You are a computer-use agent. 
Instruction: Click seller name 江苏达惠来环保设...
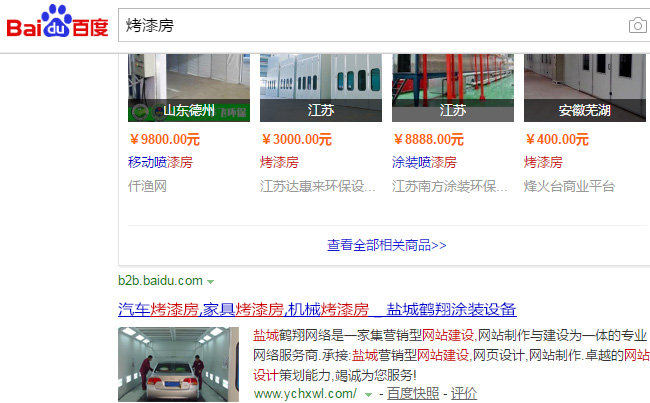[317, 186]
